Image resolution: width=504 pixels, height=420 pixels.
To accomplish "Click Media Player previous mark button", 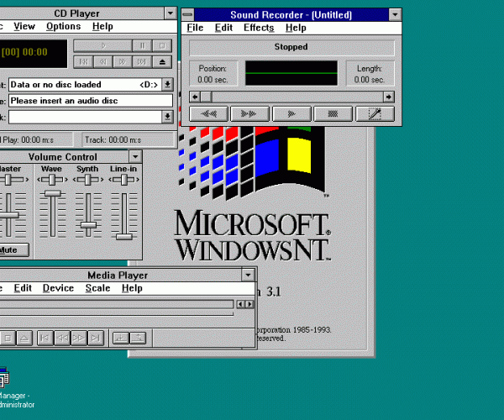I will point(45,338).
